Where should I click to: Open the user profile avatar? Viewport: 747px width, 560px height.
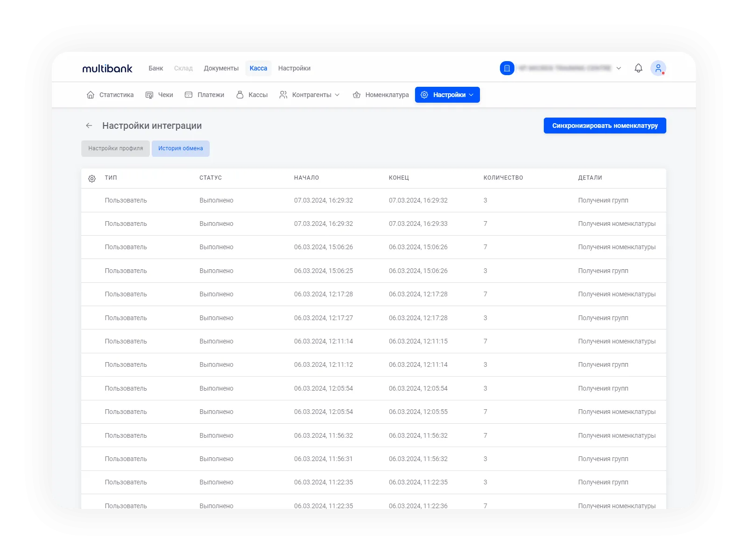(658, 68)
